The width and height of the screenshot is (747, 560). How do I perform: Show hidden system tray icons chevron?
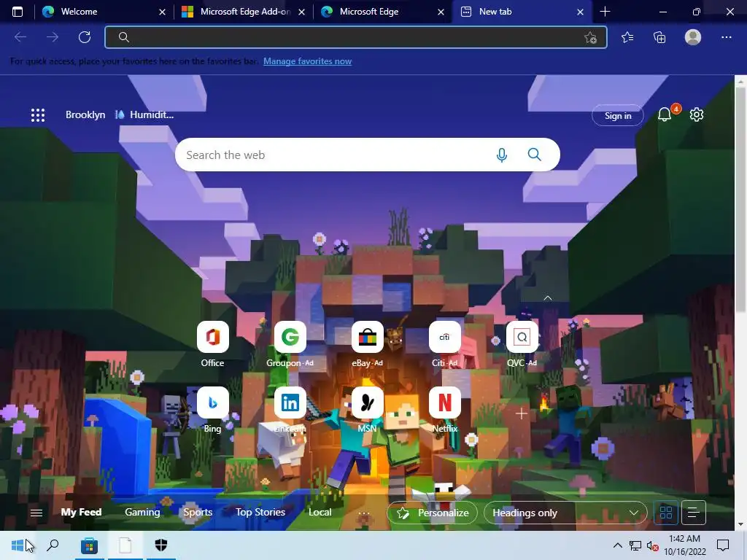pos(617,545)
